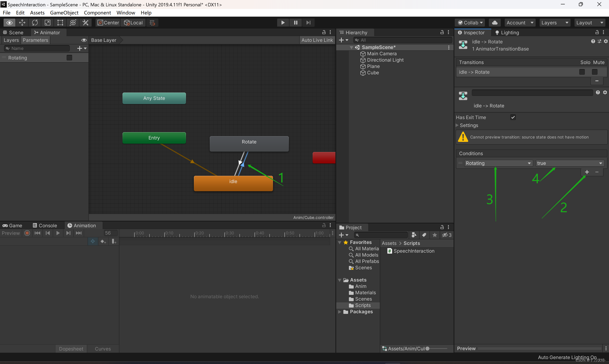The width and height of the screenshot is (609, 364).
Task: Select the Move tool in toolbar
Action: 22,23
